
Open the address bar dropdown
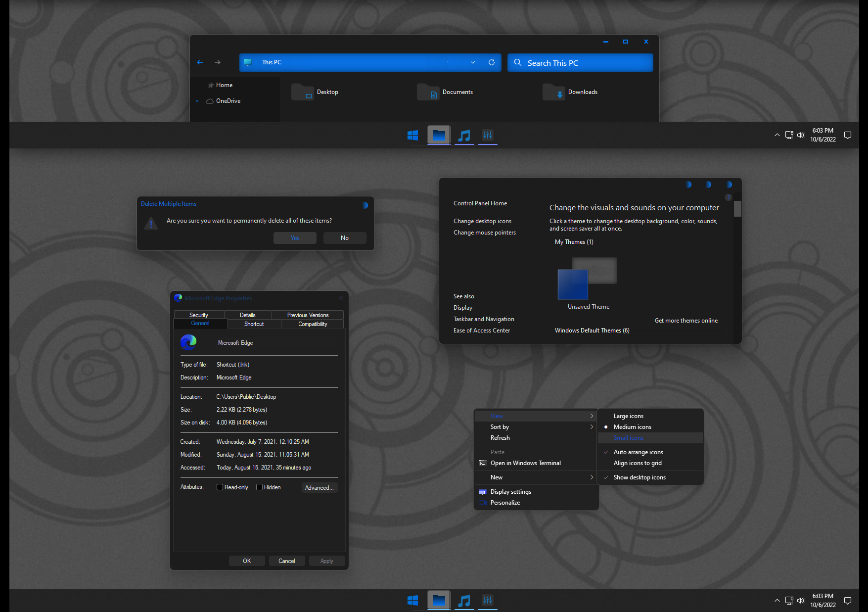(472, 62)
